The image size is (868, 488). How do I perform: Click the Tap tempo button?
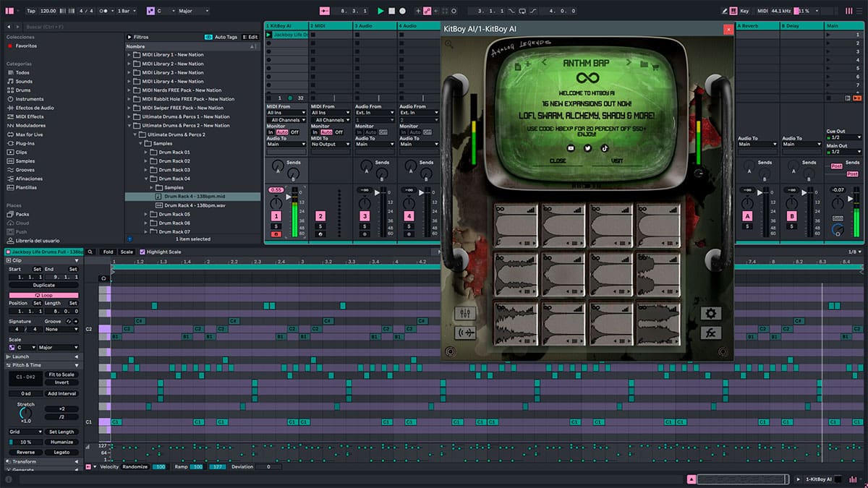tap(30, 11)
